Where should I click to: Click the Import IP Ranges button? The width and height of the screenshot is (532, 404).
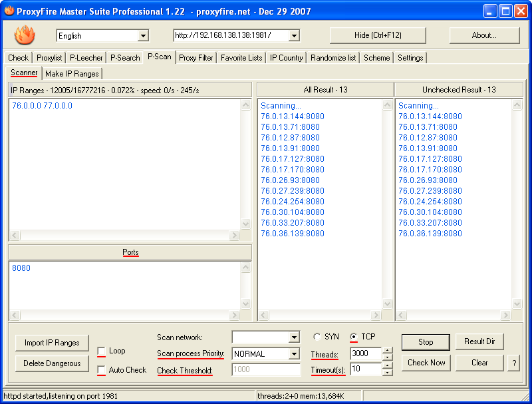tap(52, 343)
